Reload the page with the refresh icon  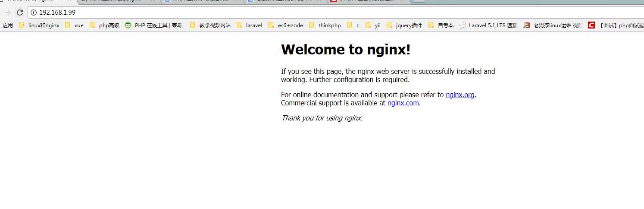19,13
